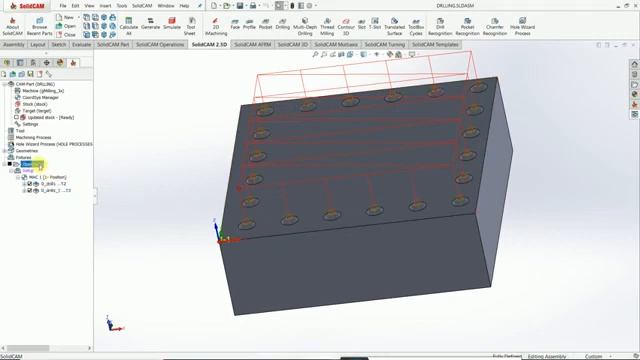Expand the Geometries tree node
640x360 pixels.
pos(4,151)
